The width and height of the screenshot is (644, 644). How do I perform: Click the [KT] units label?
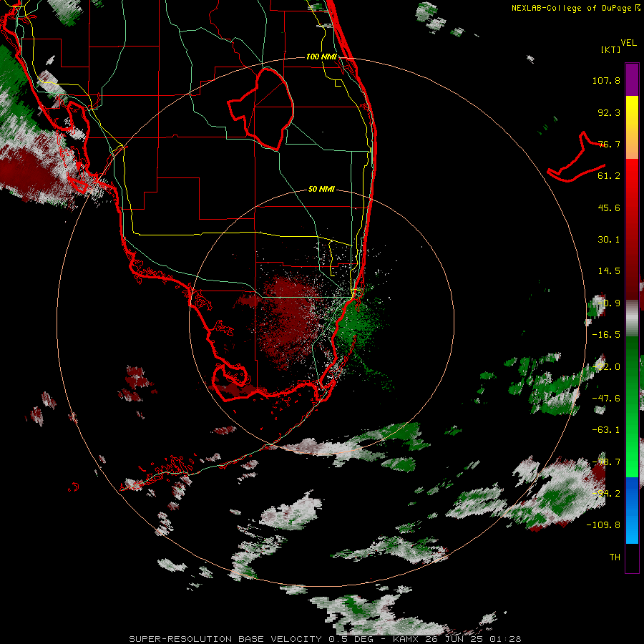pos(611,49)
